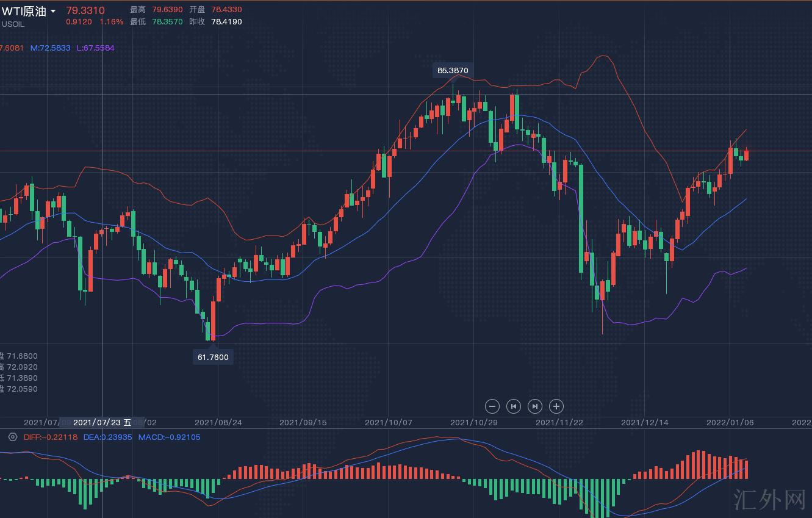The image size is (812, 518).
Task: Open the WTI原油 symbol dropdown arrow
Action: click(x=53, y=12)
